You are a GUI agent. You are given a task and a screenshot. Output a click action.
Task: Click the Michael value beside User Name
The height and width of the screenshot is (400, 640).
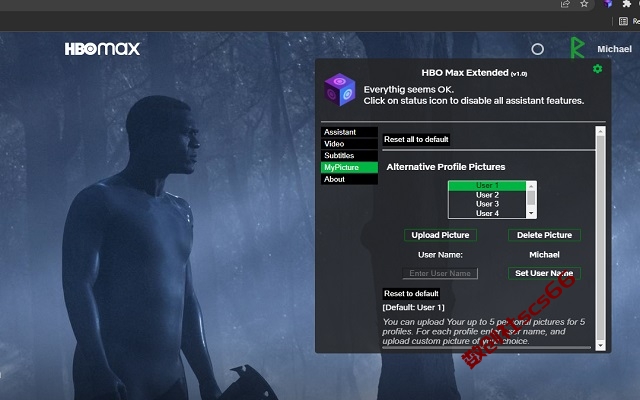tap(544, 255)
